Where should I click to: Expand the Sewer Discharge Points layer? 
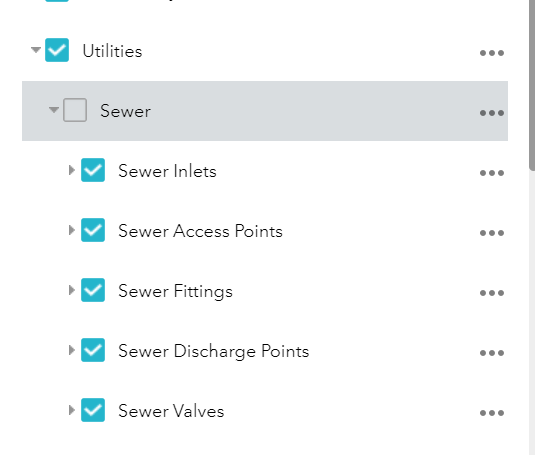pos(72,350)
